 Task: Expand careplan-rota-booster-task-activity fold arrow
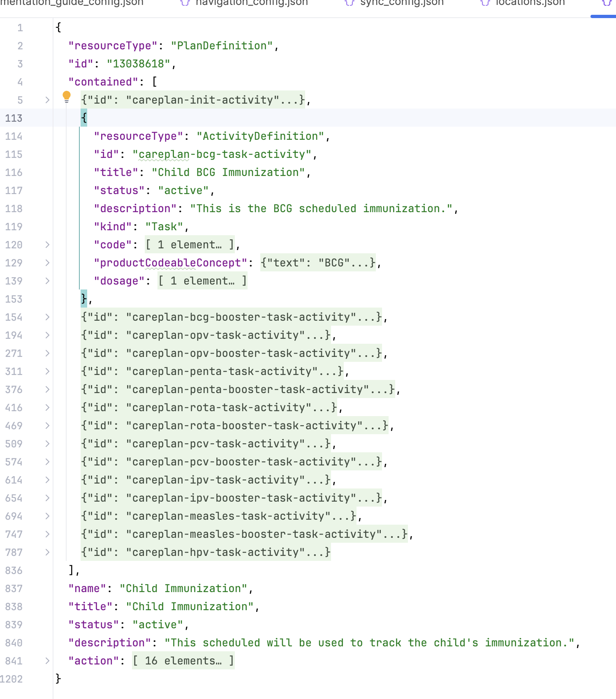(x=47, y=426)
